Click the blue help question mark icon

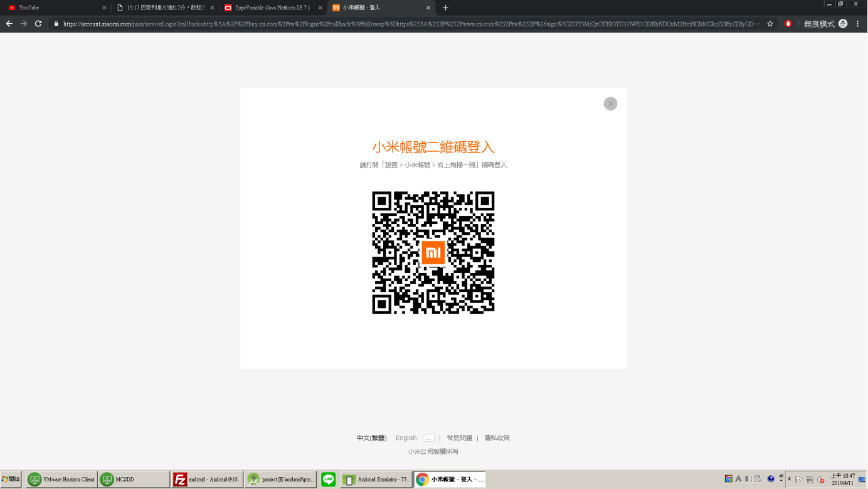tap(771, 479)
